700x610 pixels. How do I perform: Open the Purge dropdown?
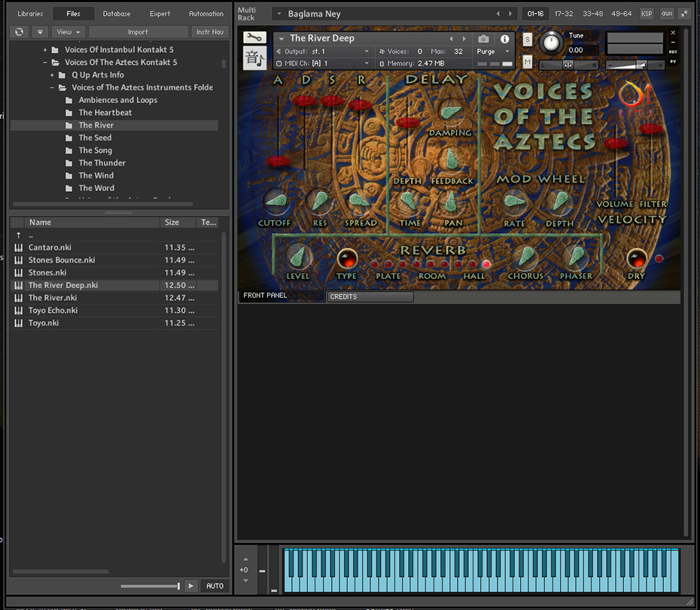[x=493, y=52]
